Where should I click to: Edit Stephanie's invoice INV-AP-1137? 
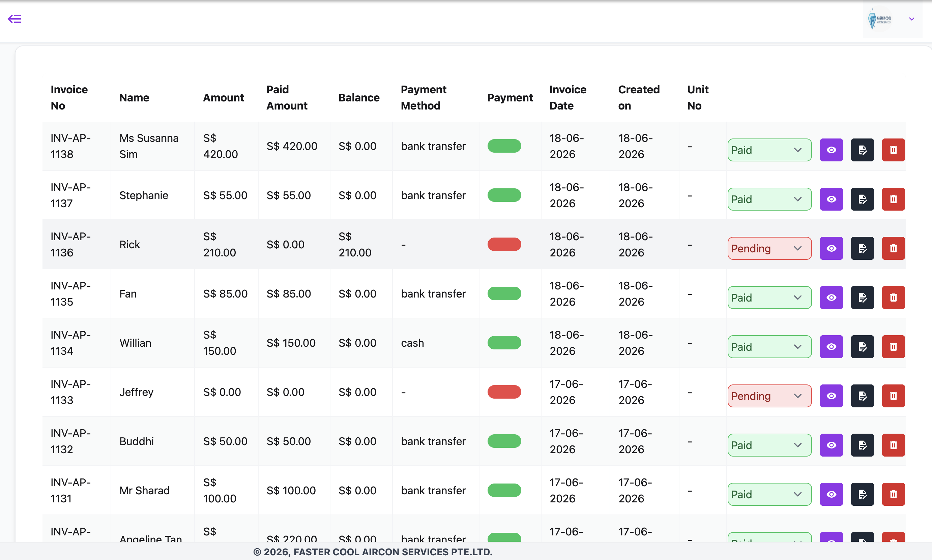click(862, 199)
